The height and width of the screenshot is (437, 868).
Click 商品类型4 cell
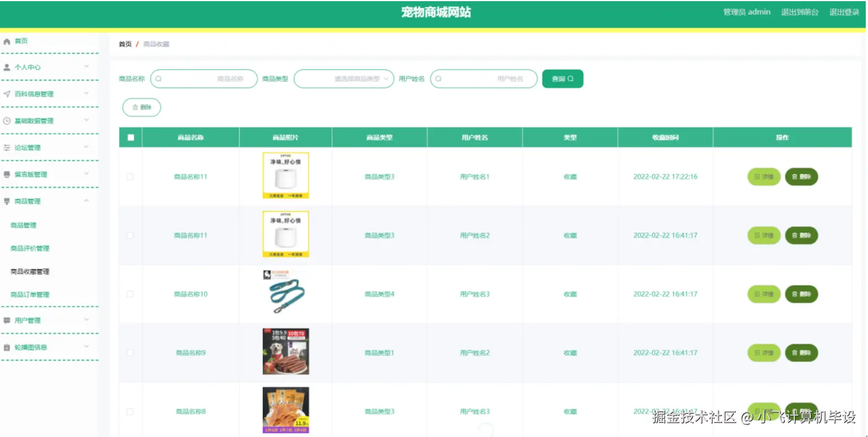(379, 294)
